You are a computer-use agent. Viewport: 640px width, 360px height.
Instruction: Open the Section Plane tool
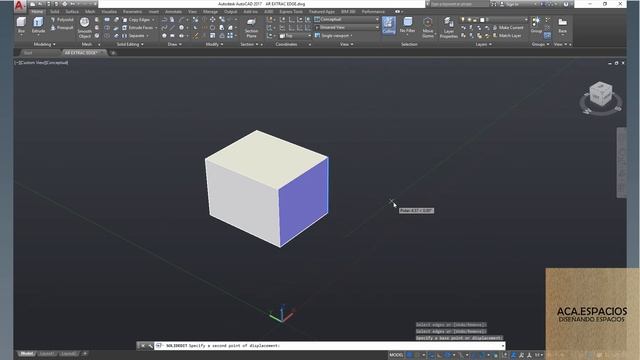click(x=251, y=27)
